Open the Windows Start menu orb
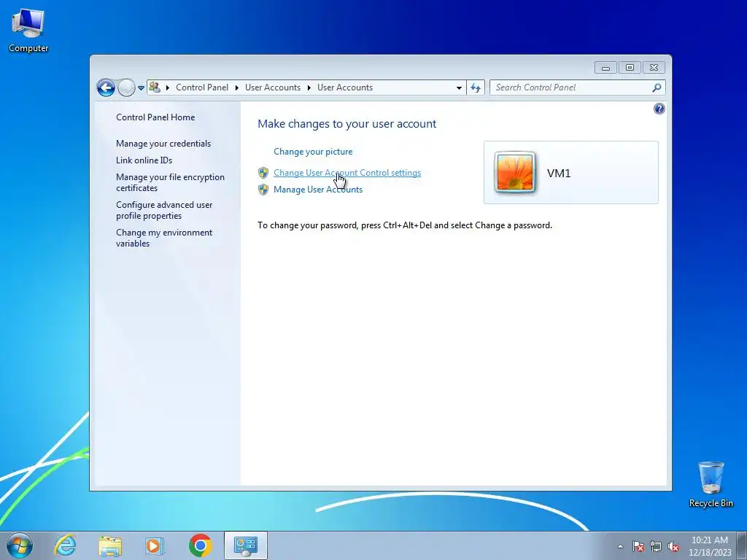This screenshot has width=747, height=560. pyautogui.click(x=20, y=545)
